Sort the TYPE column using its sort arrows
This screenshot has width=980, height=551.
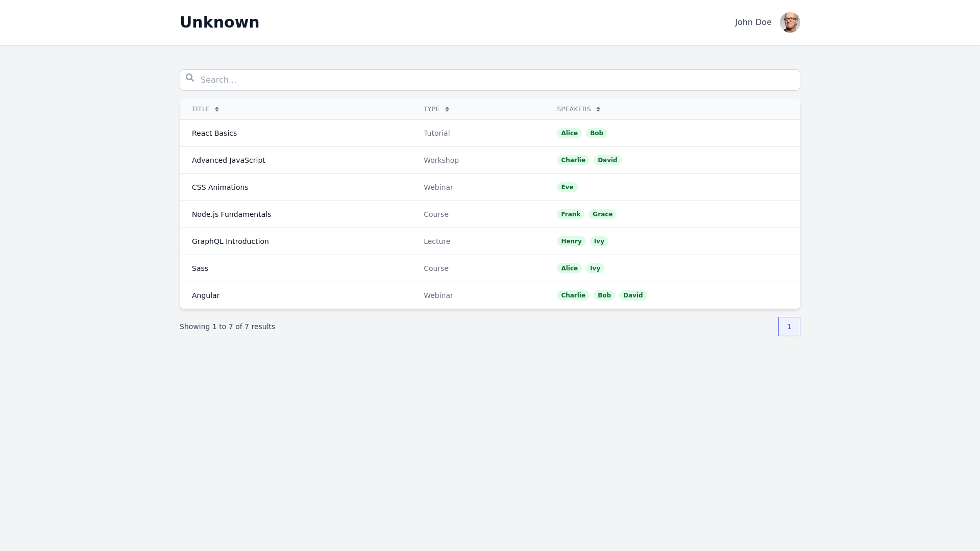pyautogui.click(x=448, y=109)
